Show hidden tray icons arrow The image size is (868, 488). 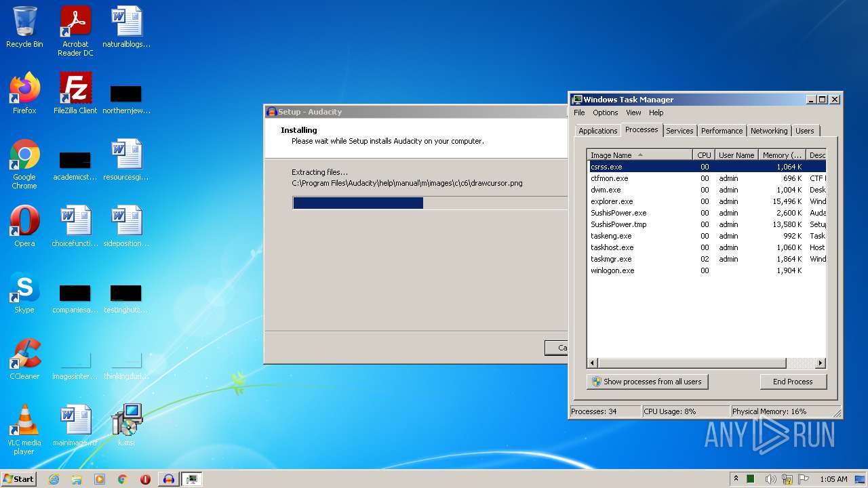pos(736,479)
